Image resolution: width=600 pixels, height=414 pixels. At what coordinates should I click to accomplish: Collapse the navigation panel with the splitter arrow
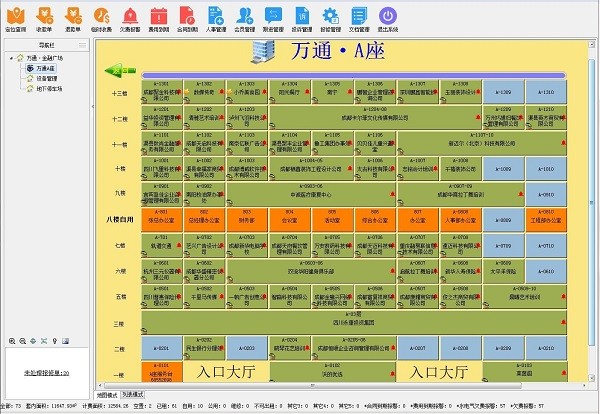point(93,106)
